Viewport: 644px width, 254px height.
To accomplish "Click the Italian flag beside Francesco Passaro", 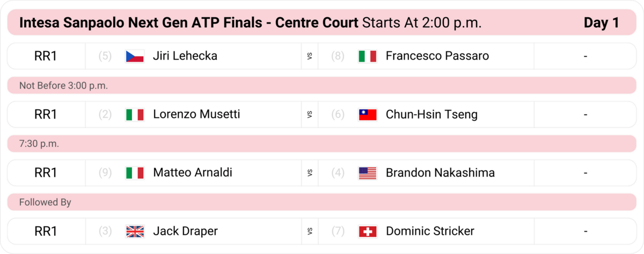I will (x=368, y=56).
